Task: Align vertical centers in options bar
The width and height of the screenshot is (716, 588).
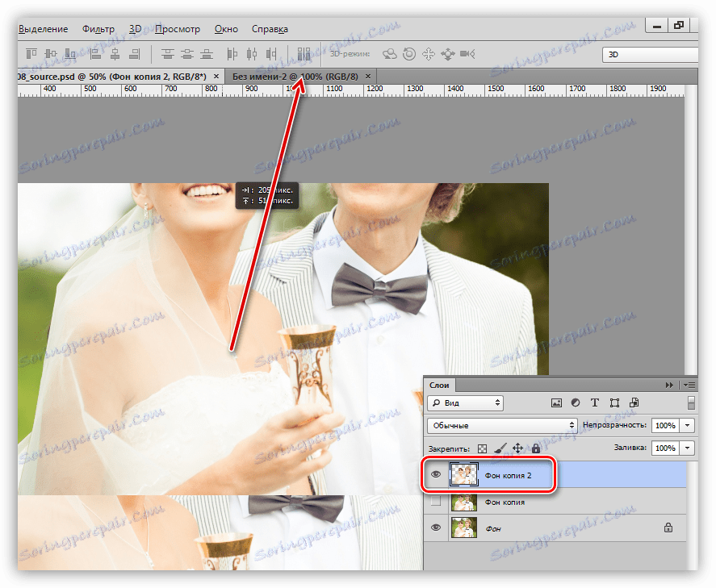Action: (51, 54)
